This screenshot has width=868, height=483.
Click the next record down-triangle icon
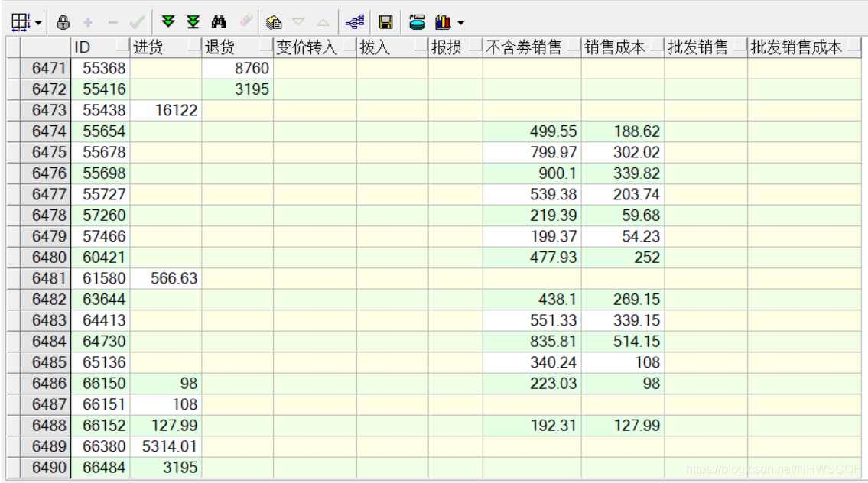pos(298,22)
